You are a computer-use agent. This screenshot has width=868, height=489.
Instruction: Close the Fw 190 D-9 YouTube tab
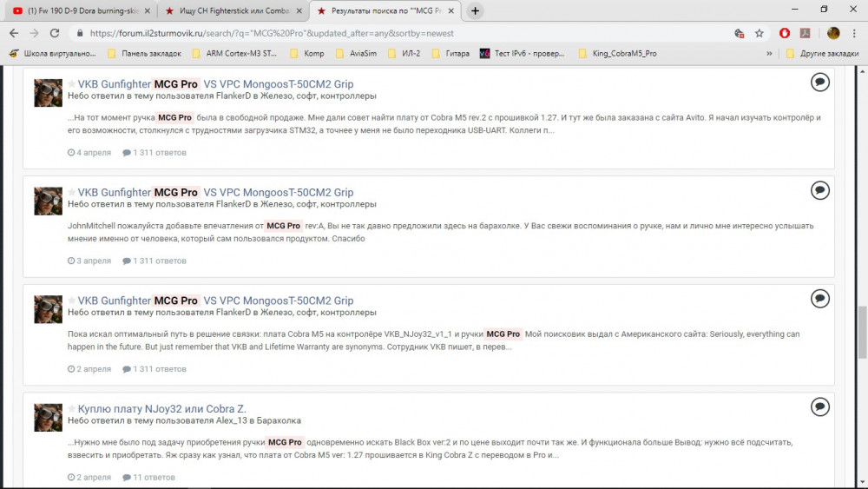[x=147, y=10]
